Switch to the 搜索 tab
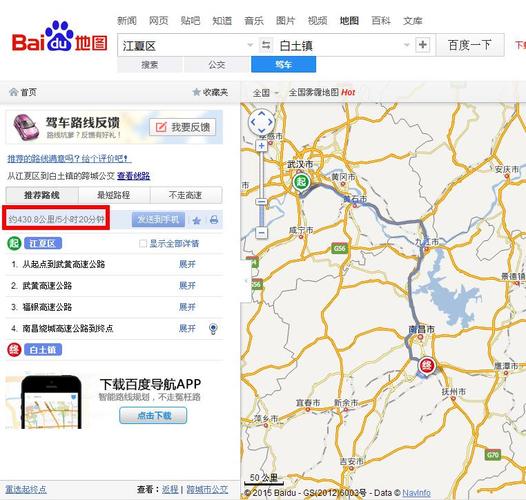 (150, 64)
